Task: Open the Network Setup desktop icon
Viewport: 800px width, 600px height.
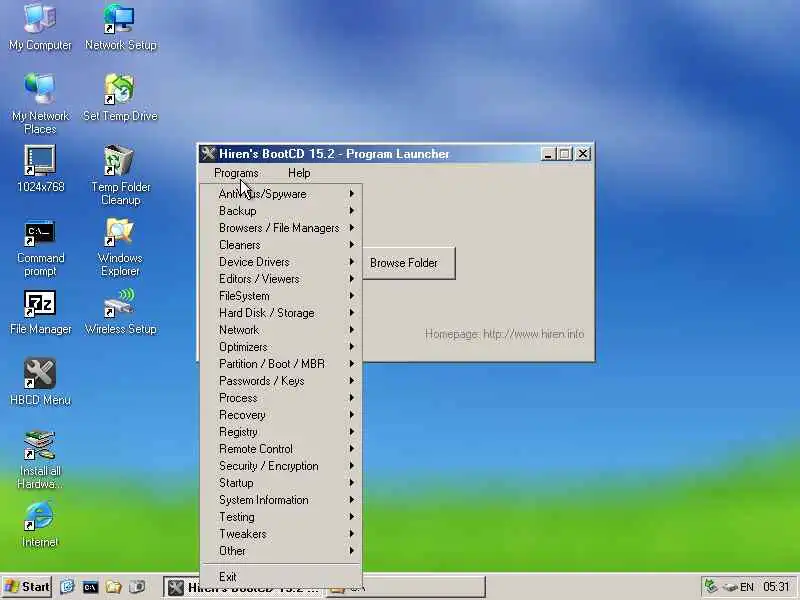Action: pos(120,27)
